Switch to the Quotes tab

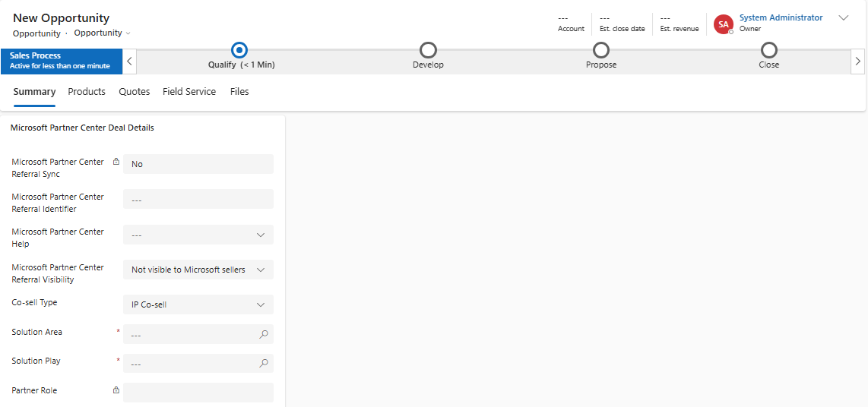(x=135, y=92)
